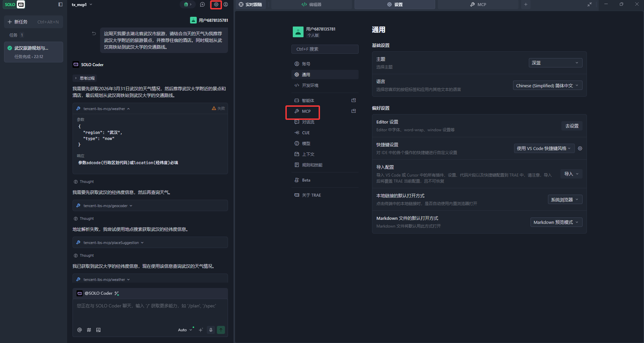Click the gift box icon in chat header
This screenshot has height=343, width=644.
[x=187, y=4]
